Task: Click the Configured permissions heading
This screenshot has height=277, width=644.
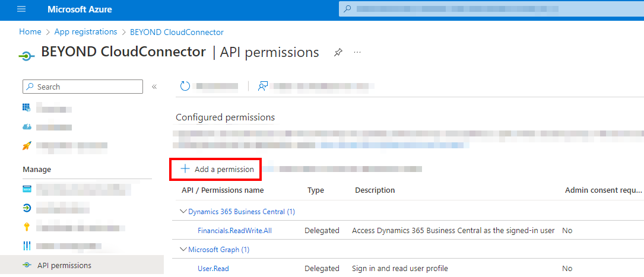Action: point(225,117)
